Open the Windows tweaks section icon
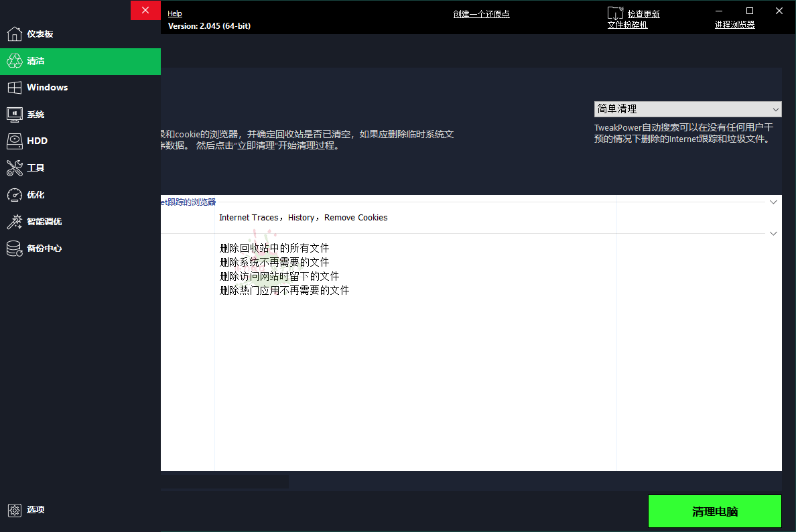The image size is (796, 532). (x=15, y=87)
